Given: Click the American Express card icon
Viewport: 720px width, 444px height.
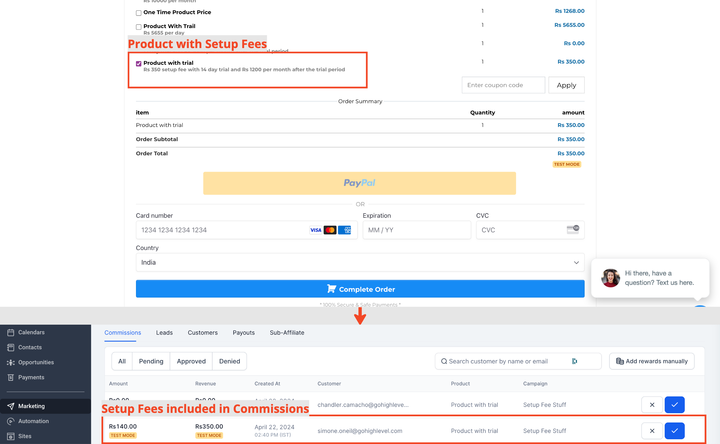Looking at the screenshot, I should pos(344,230).
